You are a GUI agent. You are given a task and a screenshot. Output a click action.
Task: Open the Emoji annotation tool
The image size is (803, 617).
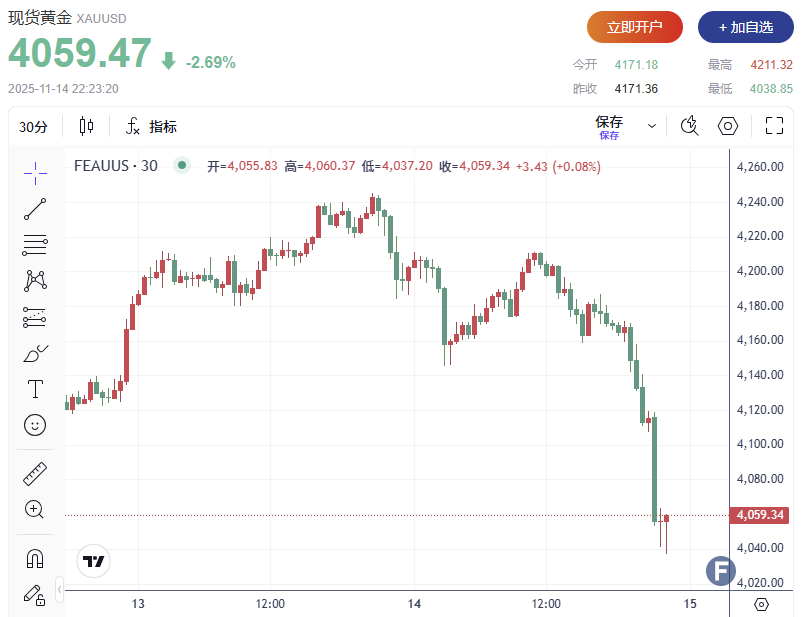34,425
